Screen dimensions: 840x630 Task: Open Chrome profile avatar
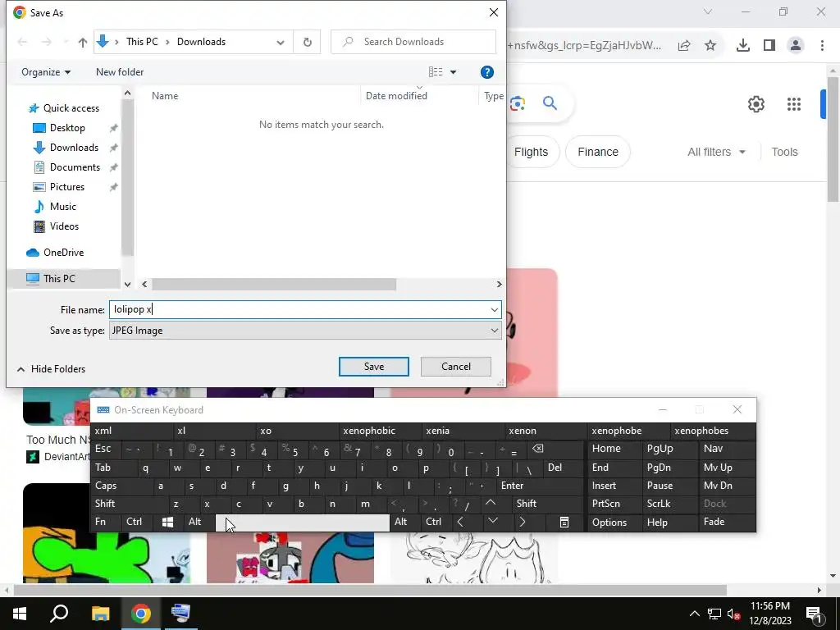[x=796, y=46]
